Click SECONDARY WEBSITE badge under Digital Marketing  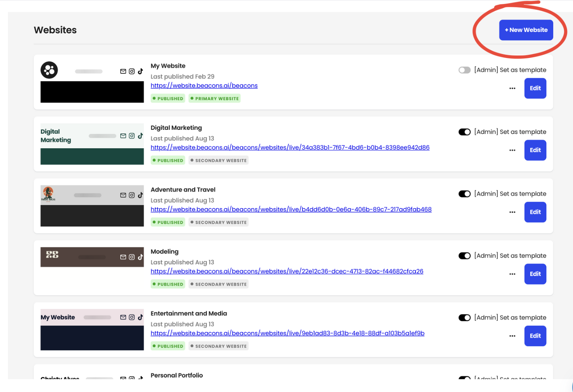[x=219, y=161]
